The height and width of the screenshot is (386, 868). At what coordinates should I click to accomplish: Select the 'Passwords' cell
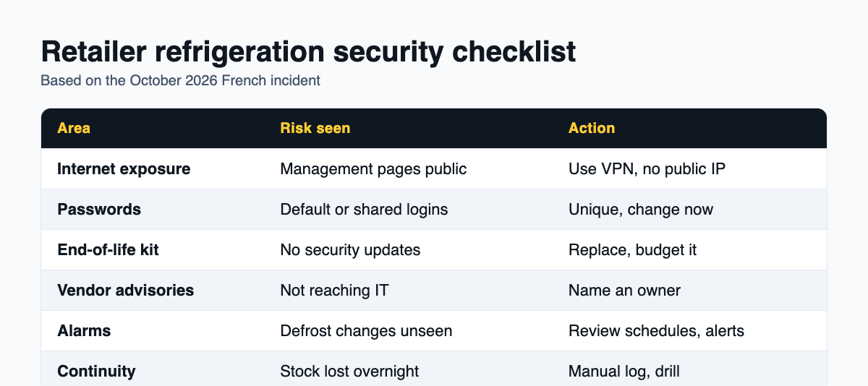[153, 210]
